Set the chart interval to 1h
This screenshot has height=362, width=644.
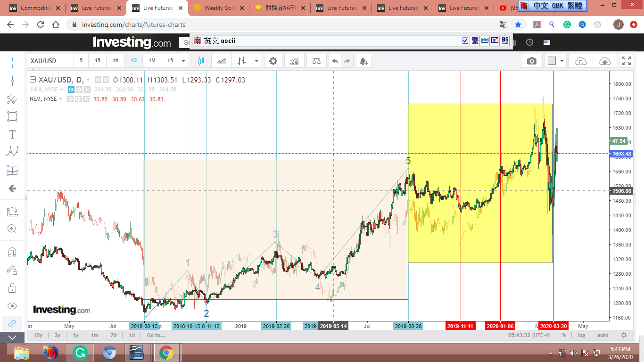click(116, 61)
